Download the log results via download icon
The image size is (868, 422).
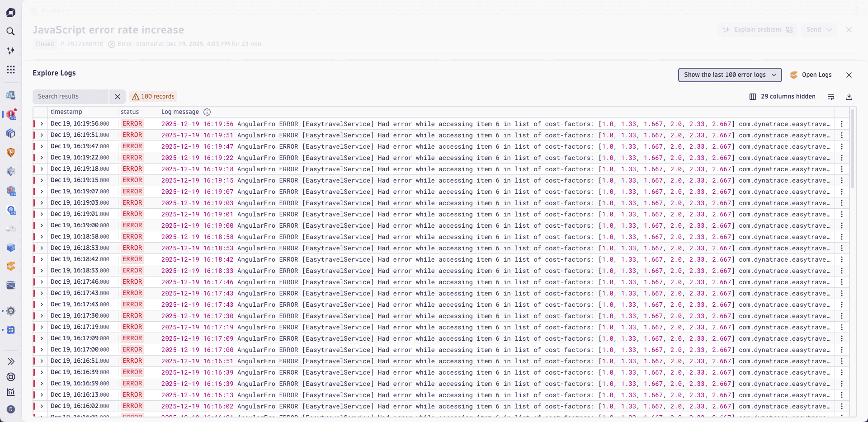pyautogui.click(x=849, y=97)
